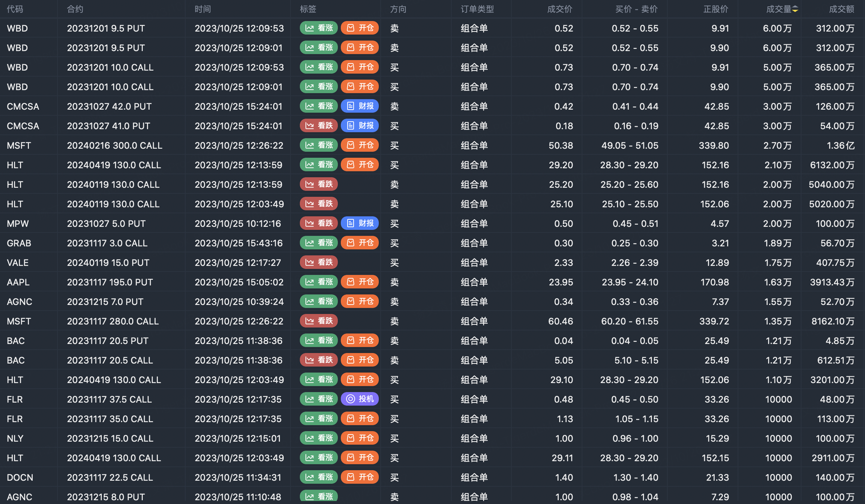Sort by the 成交额 column header
Screen dimensions: 865x504
point(842,9)
